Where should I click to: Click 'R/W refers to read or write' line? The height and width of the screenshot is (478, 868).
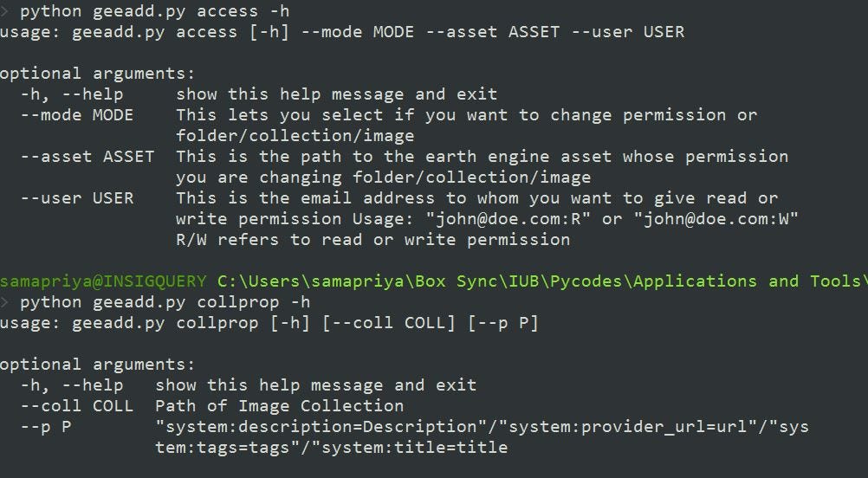click(373, 240)
